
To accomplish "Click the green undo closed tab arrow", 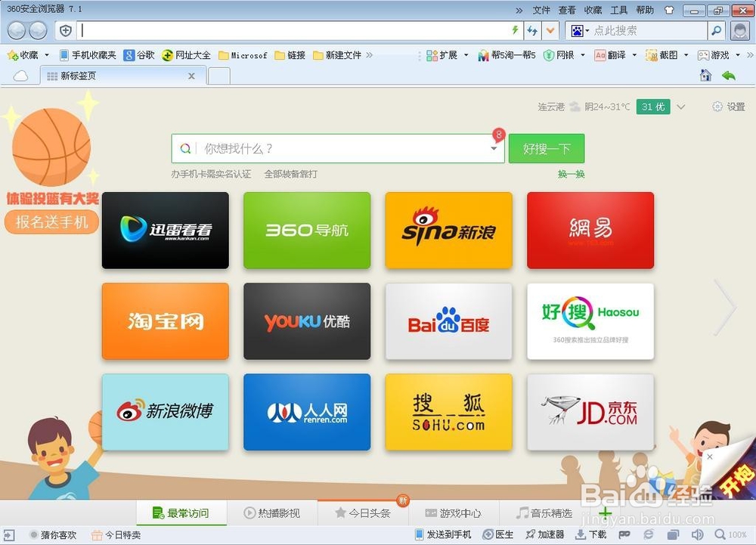I will (x=729, y=75).
